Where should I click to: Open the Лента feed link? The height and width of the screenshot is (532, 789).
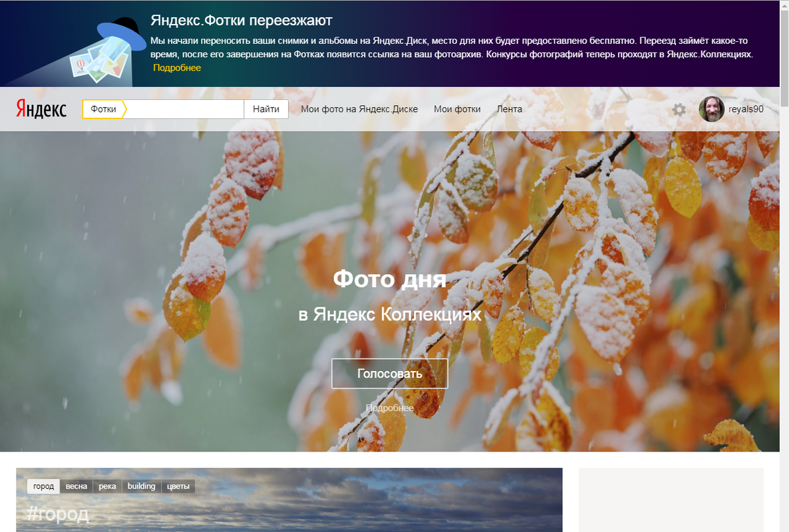pos(509,109)
